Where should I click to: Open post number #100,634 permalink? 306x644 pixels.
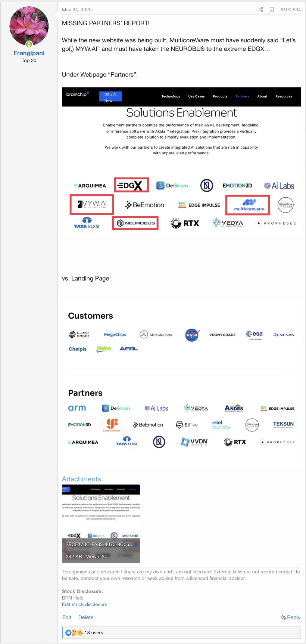tap(290, 10)
